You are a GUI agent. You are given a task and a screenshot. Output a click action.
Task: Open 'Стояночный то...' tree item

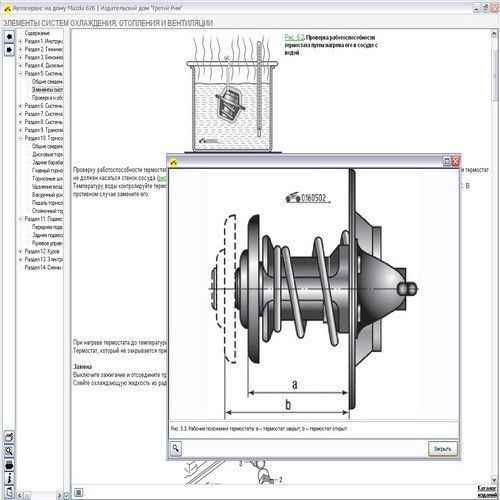[x=47, y=211]
